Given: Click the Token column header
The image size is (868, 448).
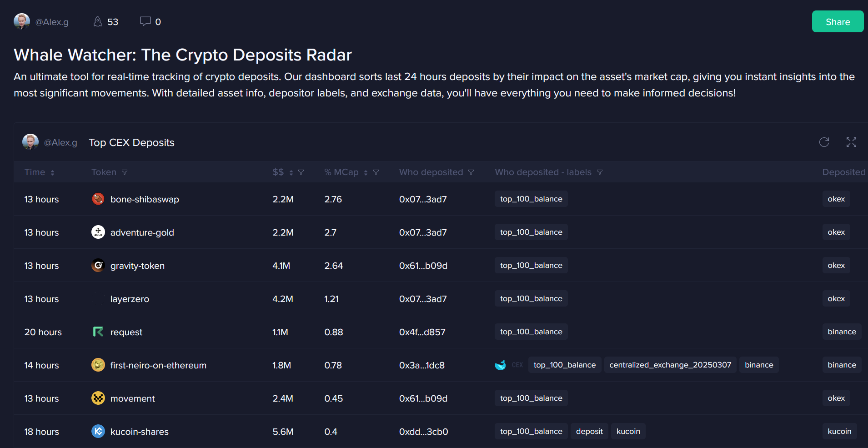Looking at the screenshot, I should [x=104, y=172].
